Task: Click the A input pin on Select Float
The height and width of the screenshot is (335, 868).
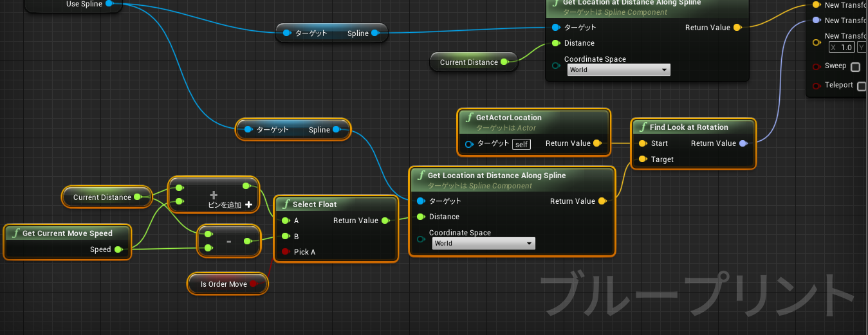Action: coord(285,221)
